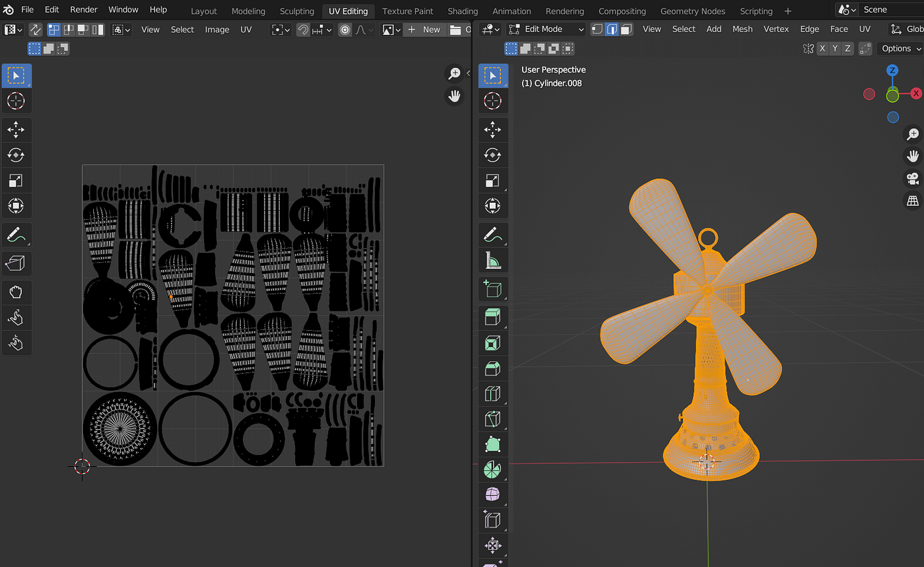Select the Scale tool in the UV editor toolbar
Screen dimensions: 924x567
(x=16, y=180)
